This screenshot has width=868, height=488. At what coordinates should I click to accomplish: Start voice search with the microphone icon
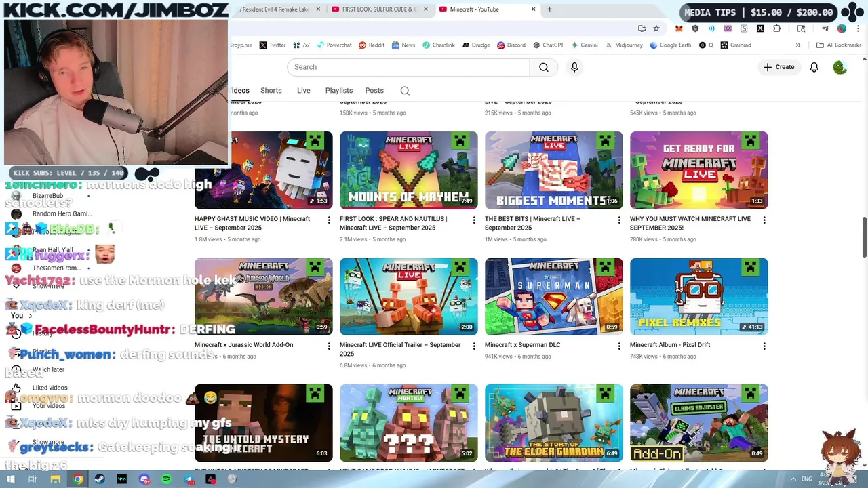[574, 67]
